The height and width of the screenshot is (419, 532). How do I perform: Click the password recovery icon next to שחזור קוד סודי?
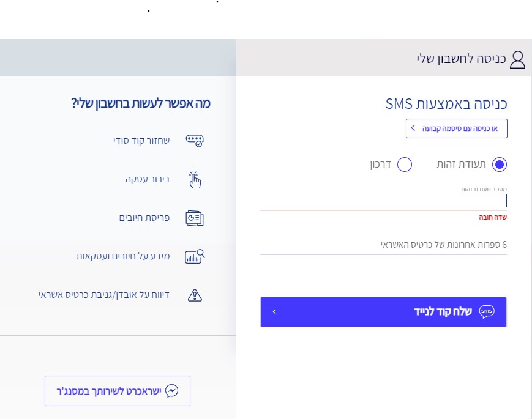pyautogui.click(x=195, y=141)
